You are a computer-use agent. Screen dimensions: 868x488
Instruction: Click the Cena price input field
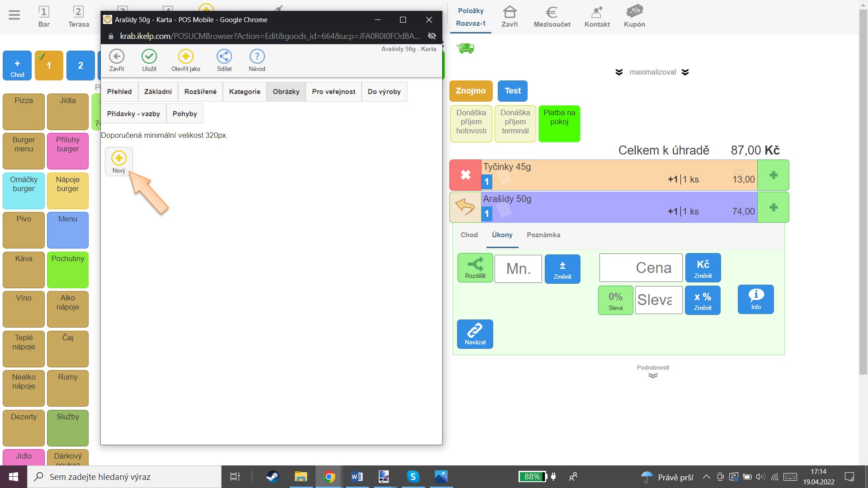641,268
